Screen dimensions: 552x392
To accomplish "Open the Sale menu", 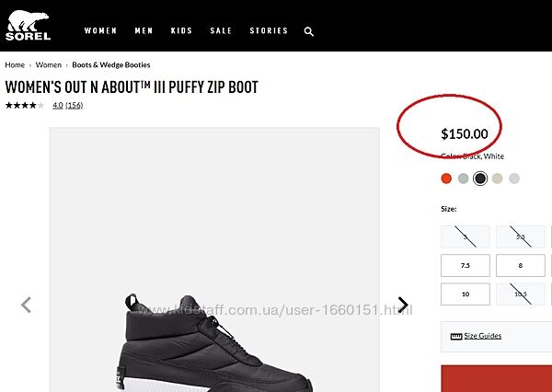I will [x=221, y=31].
